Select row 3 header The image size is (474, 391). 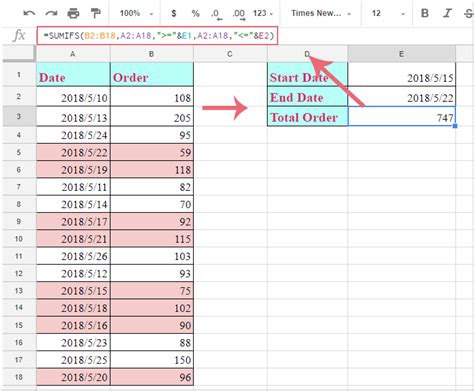(x=19, y=116)
